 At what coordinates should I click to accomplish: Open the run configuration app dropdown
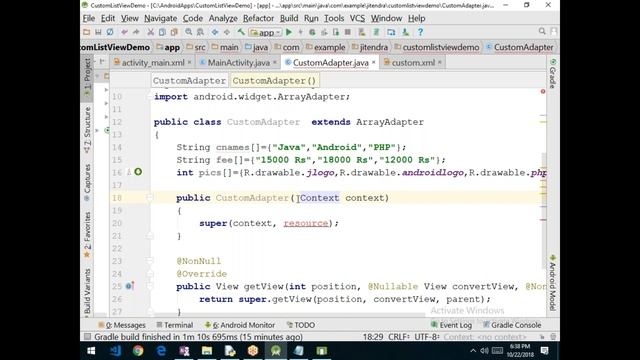(x=266, y=32)
